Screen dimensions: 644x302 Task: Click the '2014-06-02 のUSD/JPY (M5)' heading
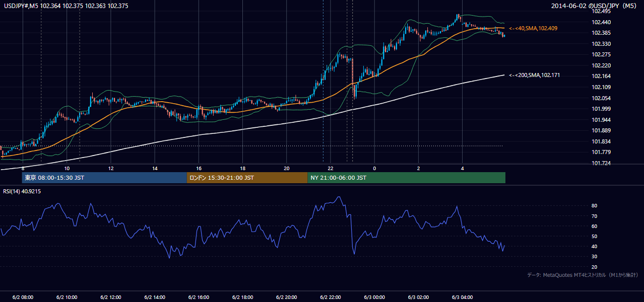pos(595,6)
